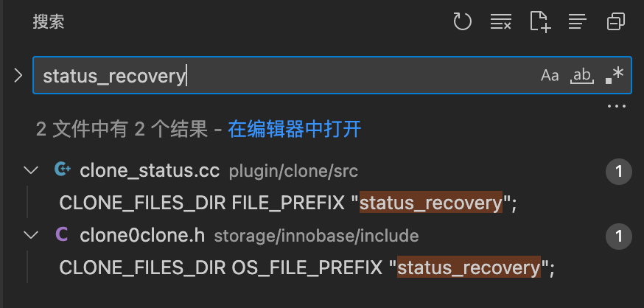Select the CLONE_FILES_DIR FILE_PREFIX match line
Screen dimensions: 644x308
[x=288, y=203]
